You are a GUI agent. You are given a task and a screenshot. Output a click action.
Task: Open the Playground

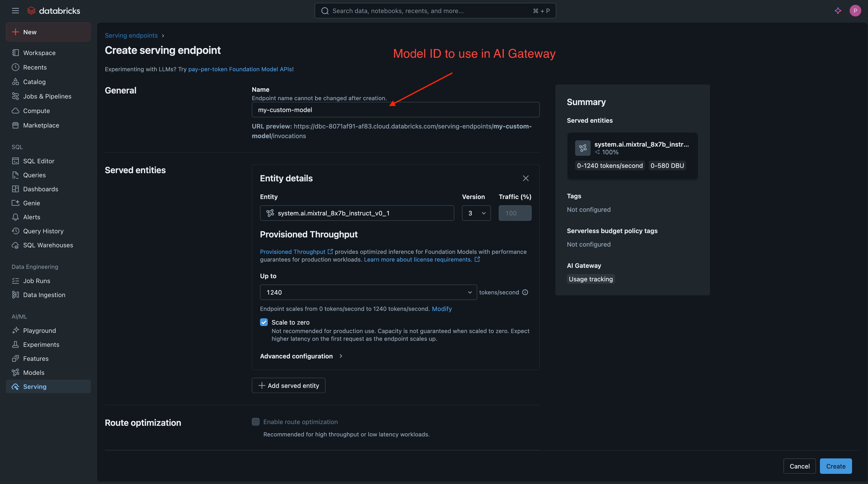coord(39,330)
